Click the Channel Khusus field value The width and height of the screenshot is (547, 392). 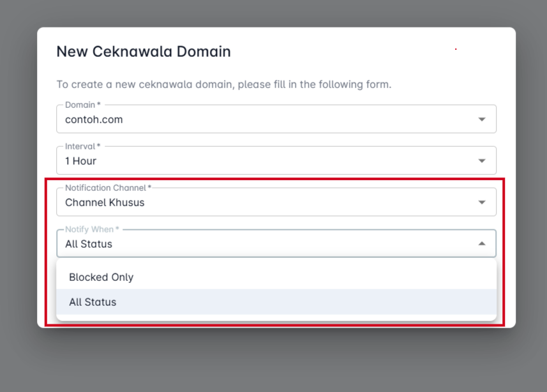(x=105, y=202)
